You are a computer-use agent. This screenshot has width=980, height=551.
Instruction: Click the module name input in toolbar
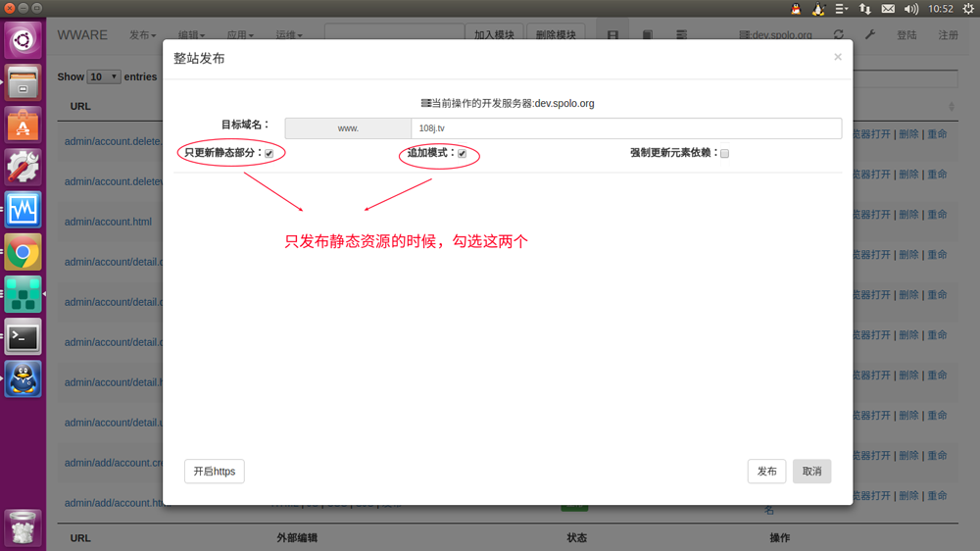point(394,34)
